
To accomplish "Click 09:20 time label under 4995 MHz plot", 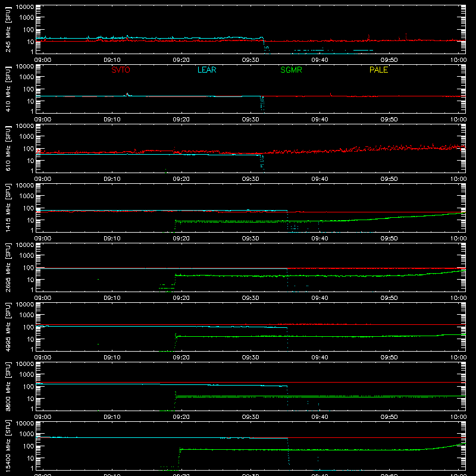I will [x=181, y=358].
